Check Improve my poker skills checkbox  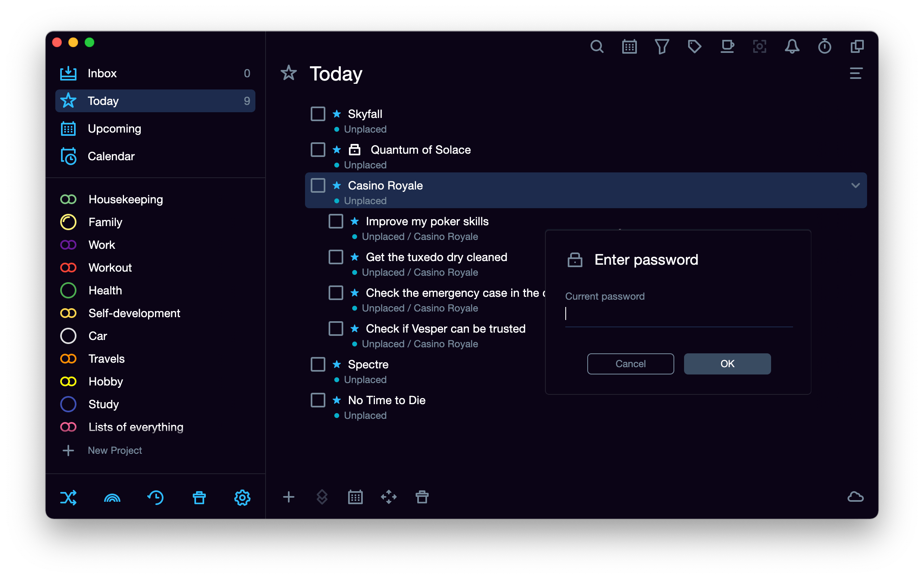click(336, 221)
